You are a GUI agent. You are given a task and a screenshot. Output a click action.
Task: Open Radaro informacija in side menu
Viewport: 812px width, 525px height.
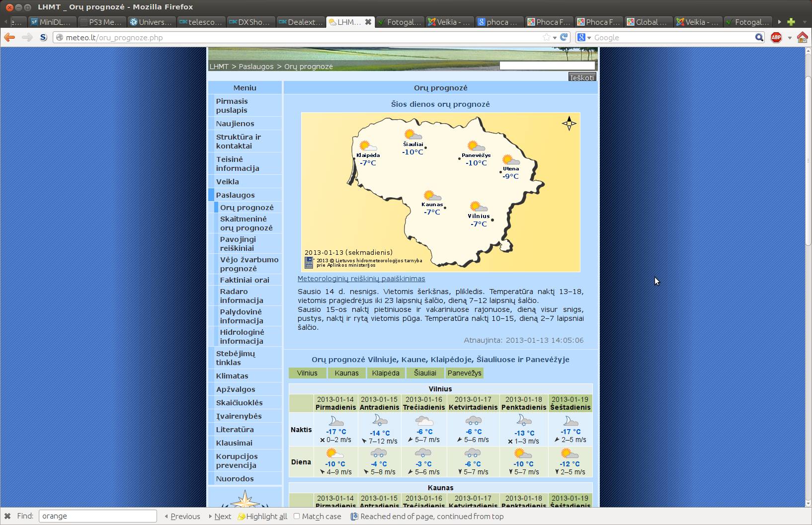(242, 296)
